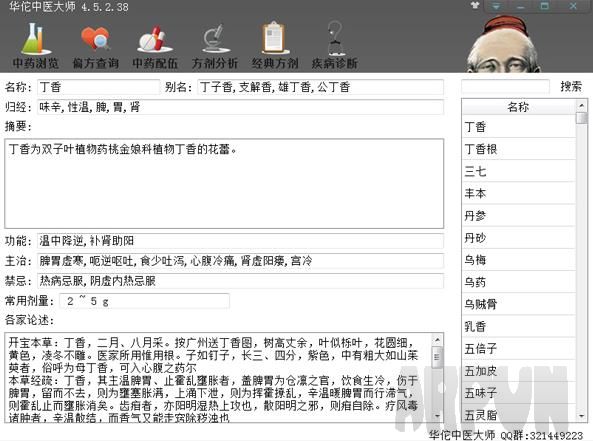This screenshot has width=593, height=441.
Task: Click in the 别名 alias field
Action: point(320,87)
